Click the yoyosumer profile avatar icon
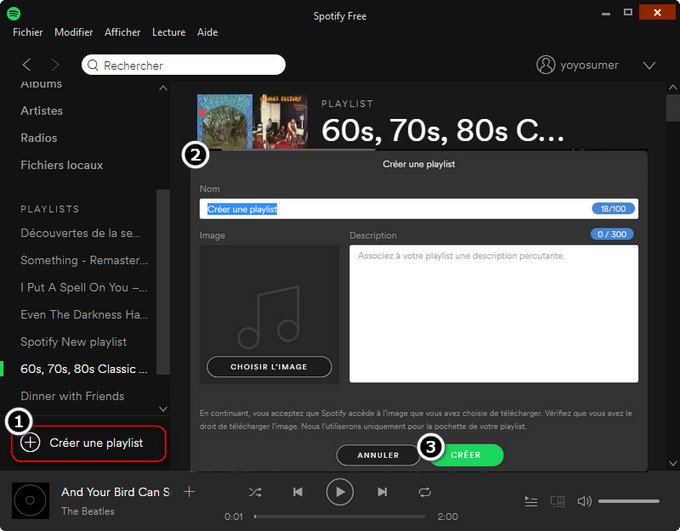Image resolution: width=680 pixels, height=531 pixels. 545,65
